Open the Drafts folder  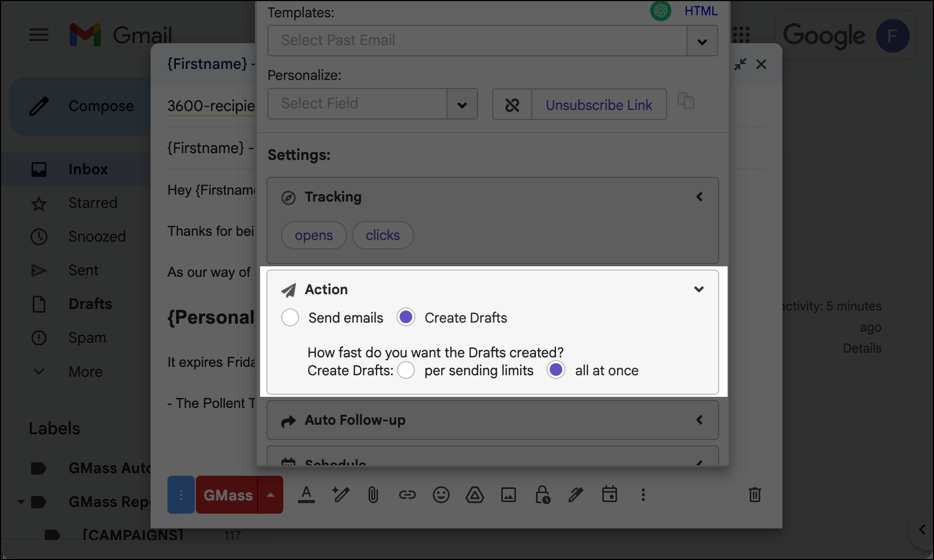[x=90, y=304]
